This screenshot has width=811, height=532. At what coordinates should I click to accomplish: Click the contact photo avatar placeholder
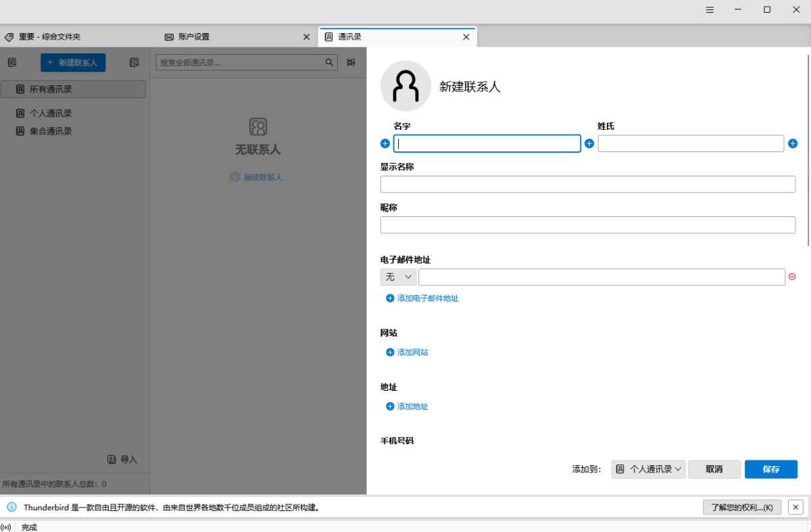tap(405, 86)
